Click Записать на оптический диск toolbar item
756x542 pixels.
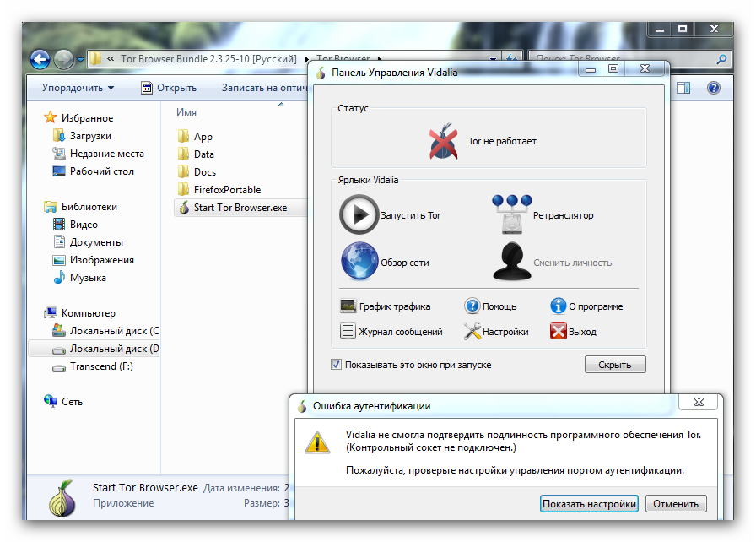pos(262,88)
